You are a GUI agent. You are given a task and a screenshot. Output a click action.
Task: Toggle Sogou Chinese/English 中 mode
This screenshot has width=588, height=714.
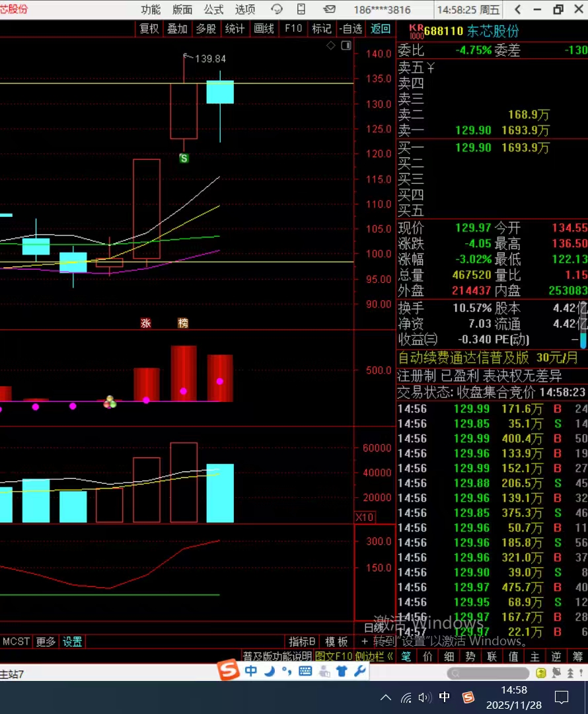pyautogui.click(x=251, y=671)
